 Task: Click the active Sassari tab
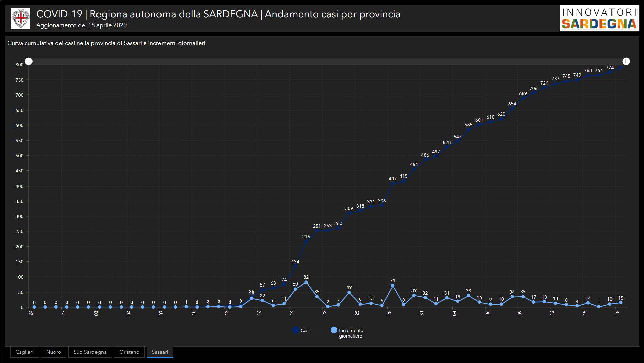[160, 352]
